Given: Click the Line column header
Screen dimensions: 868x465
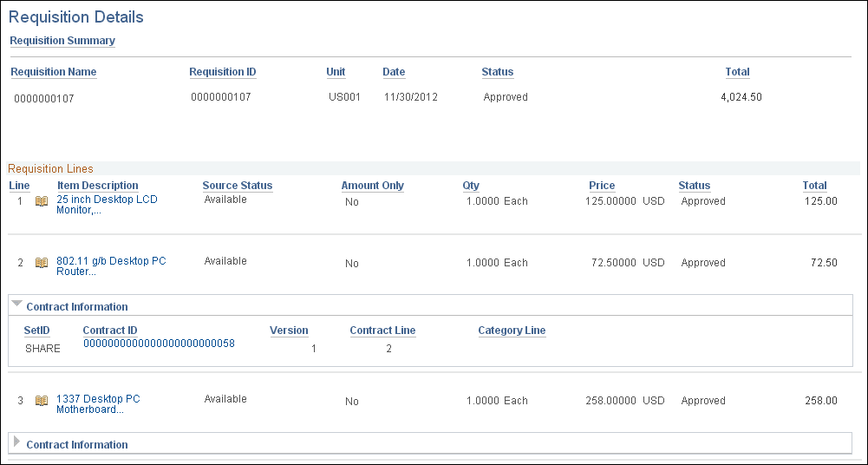Looking at the screenshot, I should click(19, 186).
